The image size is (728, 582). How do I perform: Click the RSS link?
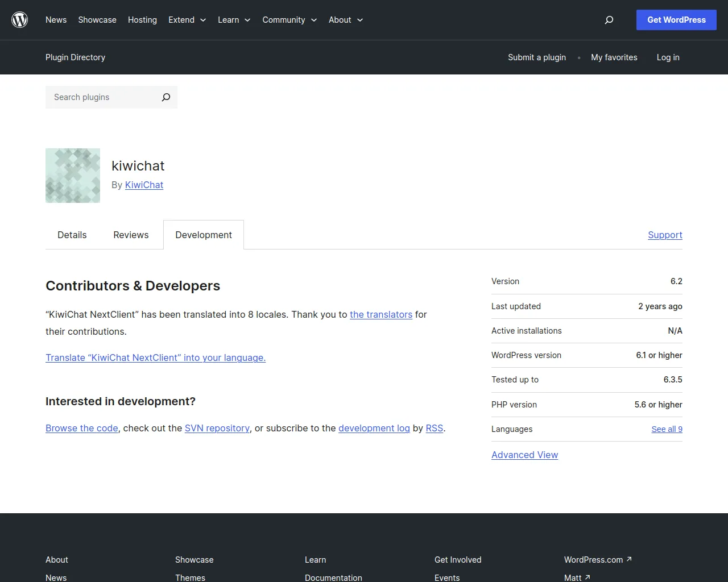[435, 428]
